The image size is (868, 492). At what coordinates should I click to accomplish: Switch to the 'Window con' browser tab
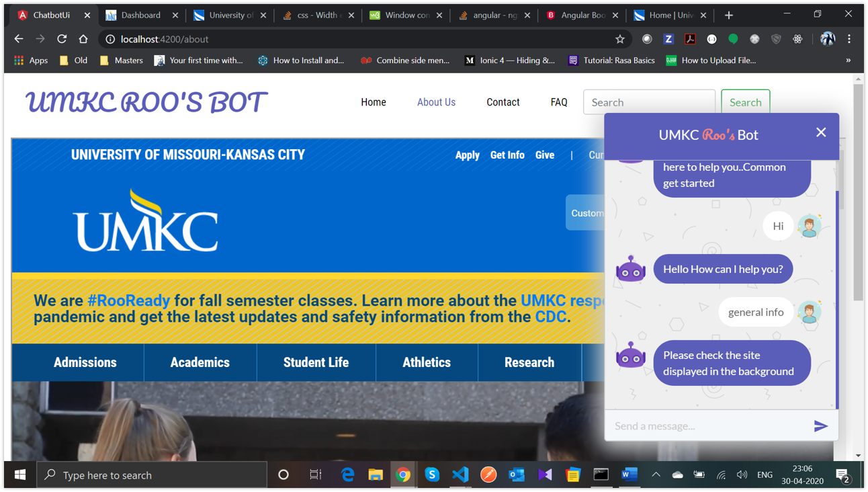click(x=405, y=15)
